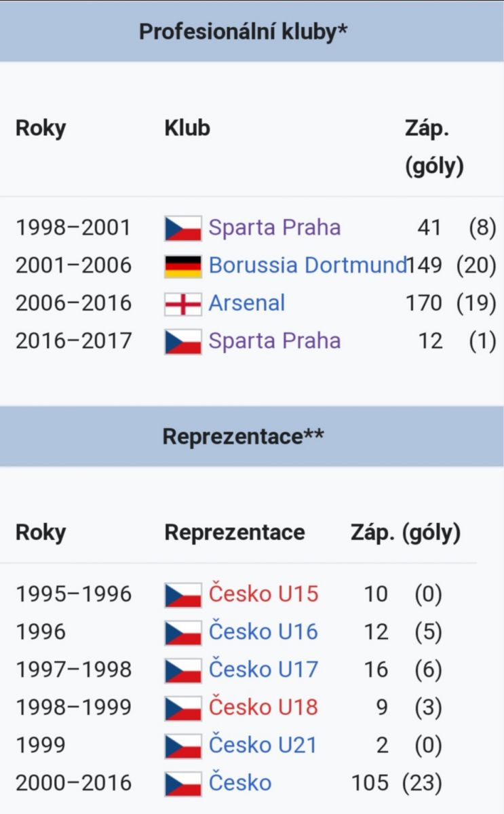Open the Česko U21 link
Viewport: 504px width, 814px height.
pos(263,745)
